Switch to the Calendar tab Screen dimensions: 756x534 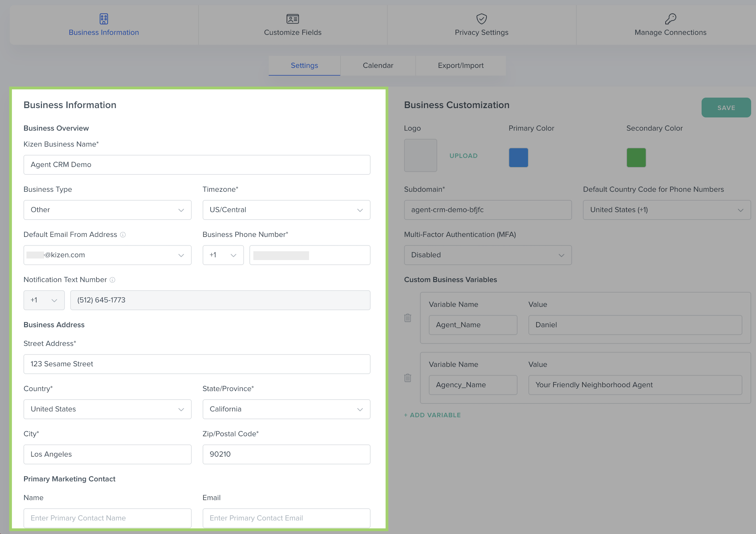point(378,65)
